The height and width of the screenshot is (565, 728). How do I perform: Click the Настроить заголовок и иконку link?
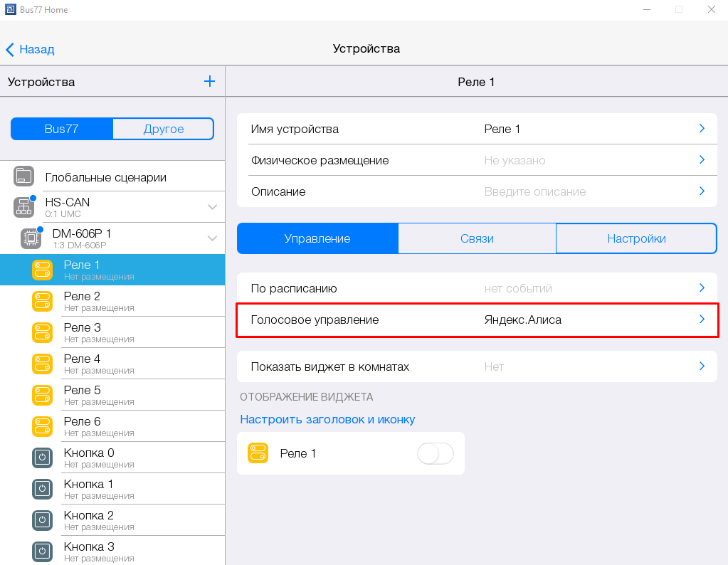(x=327, y=419)
